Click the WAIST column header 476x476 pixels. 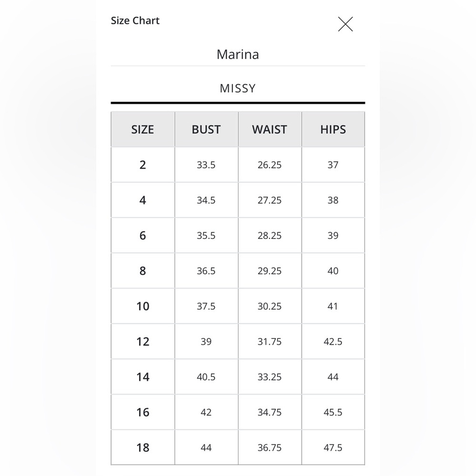(x=269, y=129)
